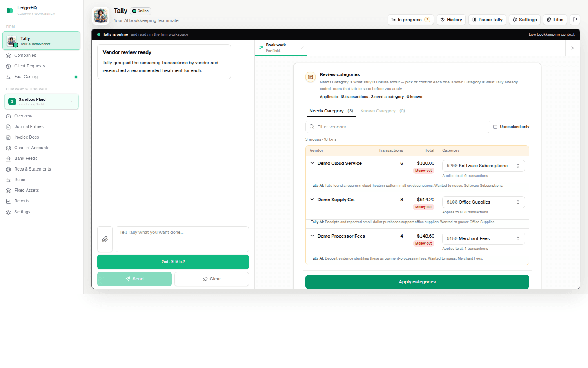Click the Review categories note icon
The height and width of the screenshot is (368, 588).
pos(310,77)
